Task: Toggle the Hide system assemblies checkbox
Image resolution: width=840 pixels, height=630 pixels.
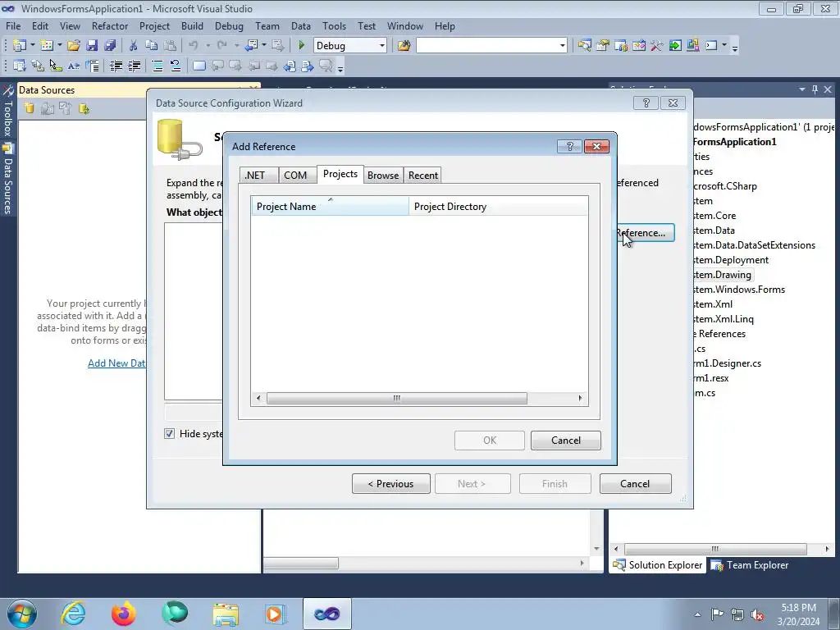Action: 169,433
